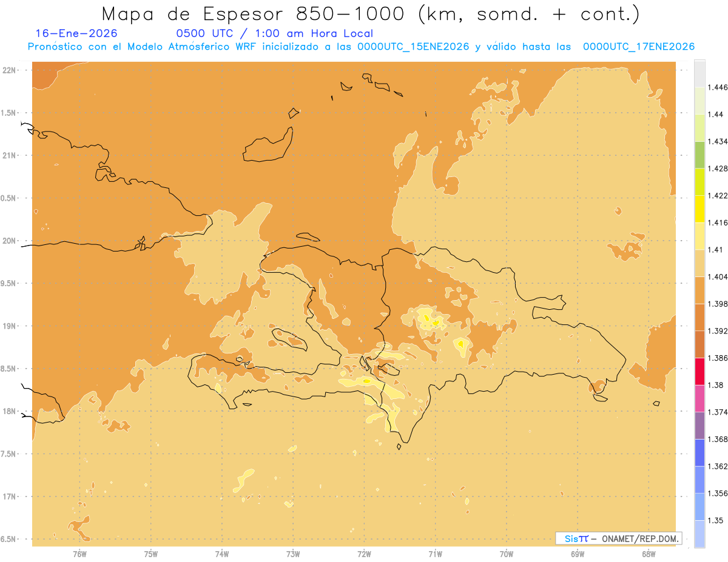Screen dimensions: 728x562
Task: Click the legend value '1.38'
Action: click(716, 385)
